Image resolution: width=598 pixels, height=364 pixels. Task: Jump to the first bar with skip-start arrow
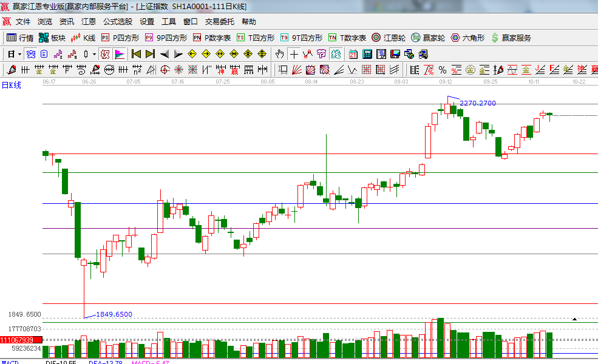pyautogui.click(x=137, y=54)
